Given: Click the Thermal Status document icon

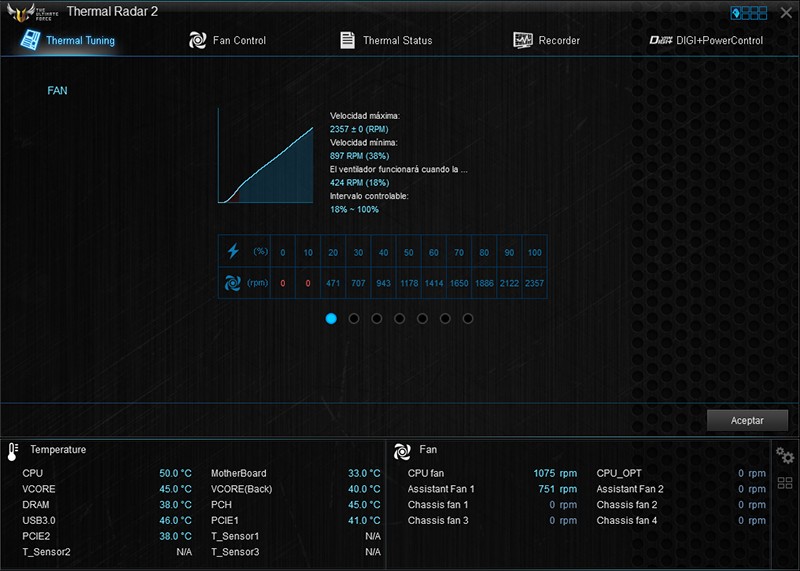Looking at the screenshot, I should click(x=347, y=40).
